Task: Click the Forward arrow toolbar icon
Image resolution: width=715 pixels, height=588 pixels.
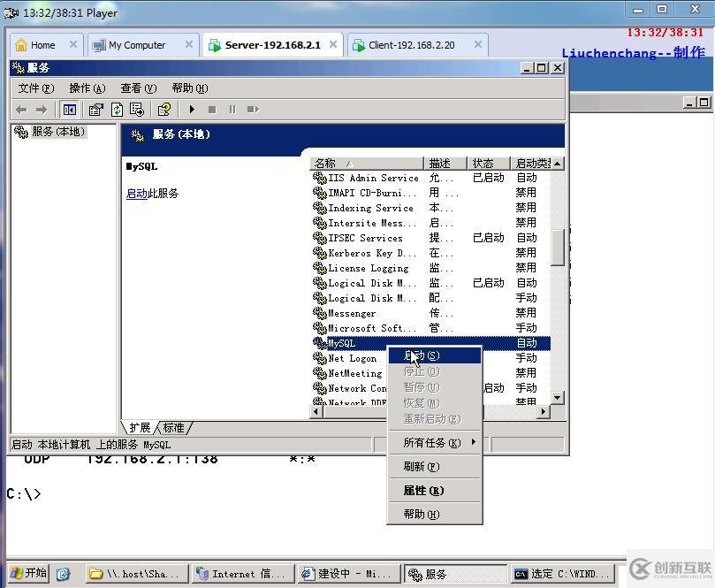Action: (x=41, y=110)
